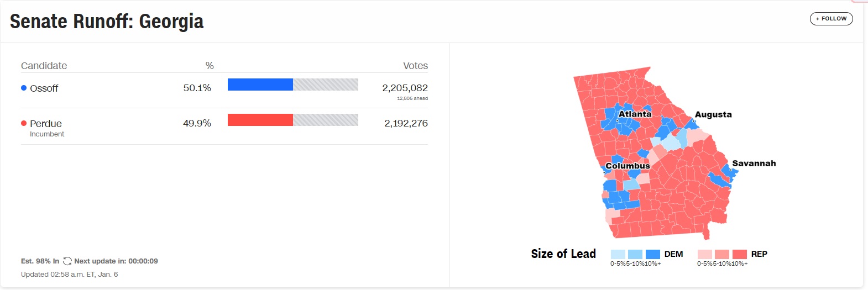The width and height of the screenshot is (868, 290).
Task: Click Perdue's red candidate dot
Action: click(24, 123)
